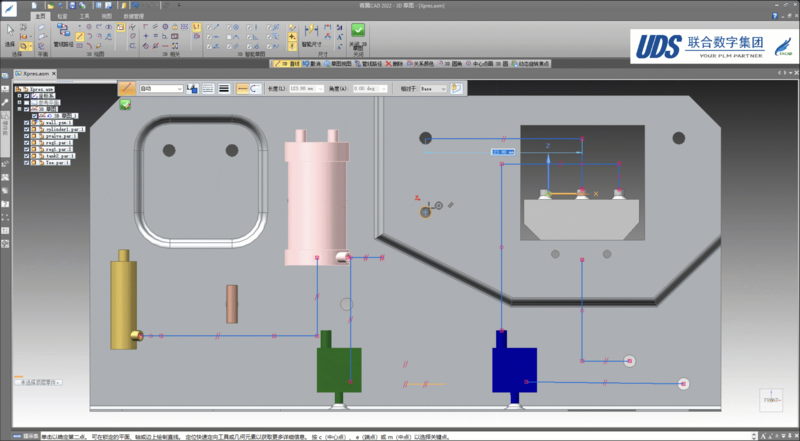Toggle the Tee.par:1 checkbox
The image size is (800, 441).
pos(27,162)
